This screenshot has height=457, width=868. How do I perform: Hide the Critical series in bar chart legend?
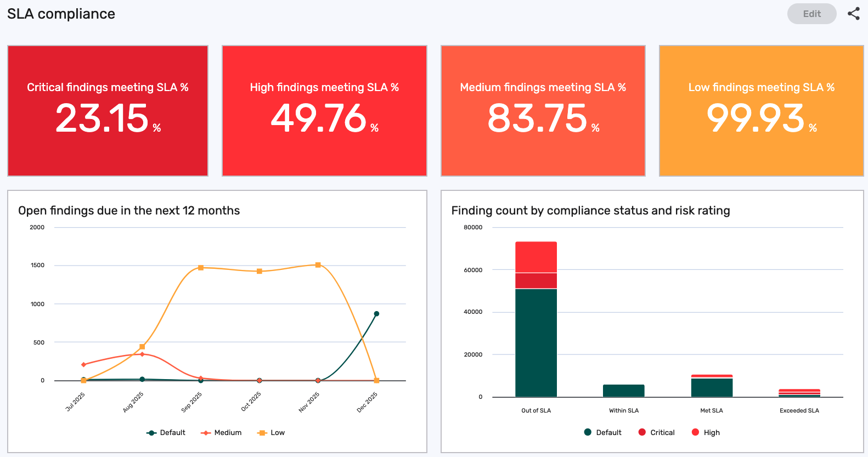tap(657, 433)
